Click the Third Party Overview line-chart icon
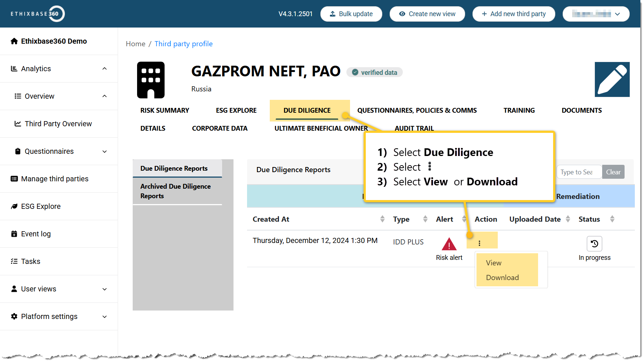 pyautogui.click(x=18, y=124)
